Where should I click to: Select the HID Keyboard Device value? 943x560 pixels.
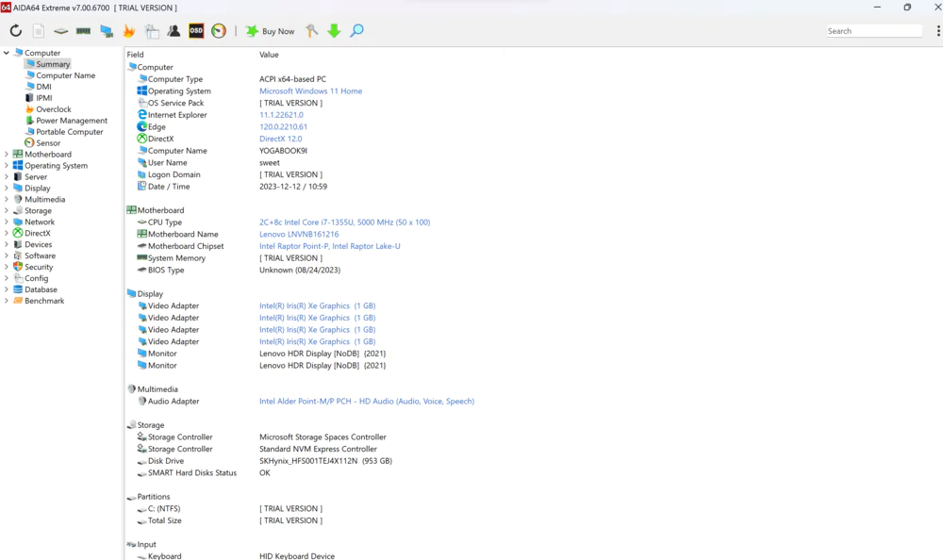(297, 556)
